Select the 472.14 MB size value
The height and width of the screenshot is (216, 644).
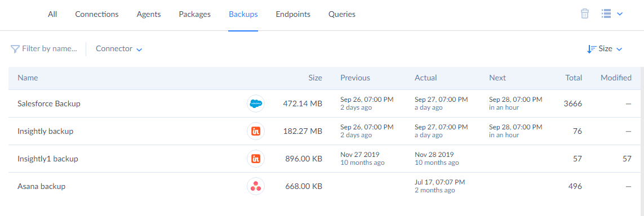tap(303, 103)
